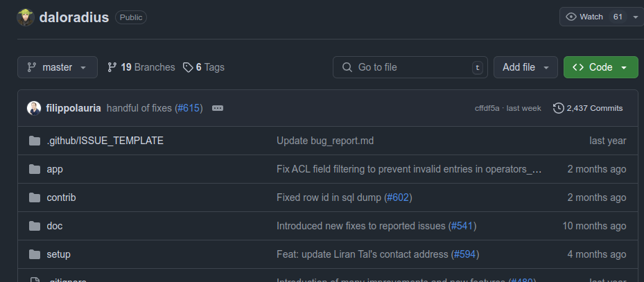Open the Add file dropdown
The height and width of the screenshot is (282, 644).
(525, 67)
